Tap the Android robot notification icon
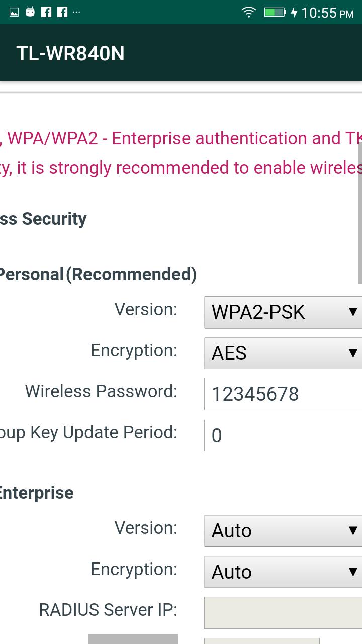362x644 pixels. (30, 12)
